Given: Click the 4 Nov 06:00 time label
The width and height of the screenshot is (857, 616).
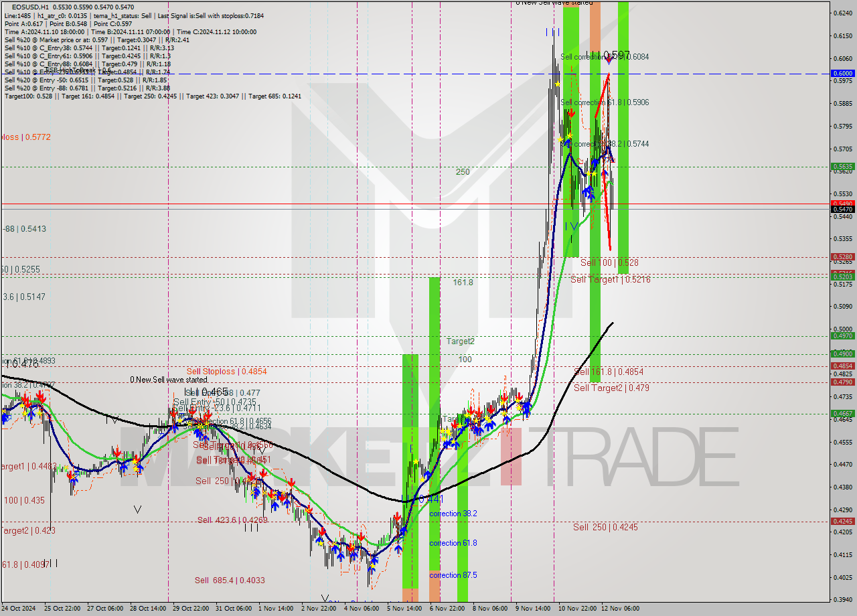Looking at the screenshot, I should [362, 609].
